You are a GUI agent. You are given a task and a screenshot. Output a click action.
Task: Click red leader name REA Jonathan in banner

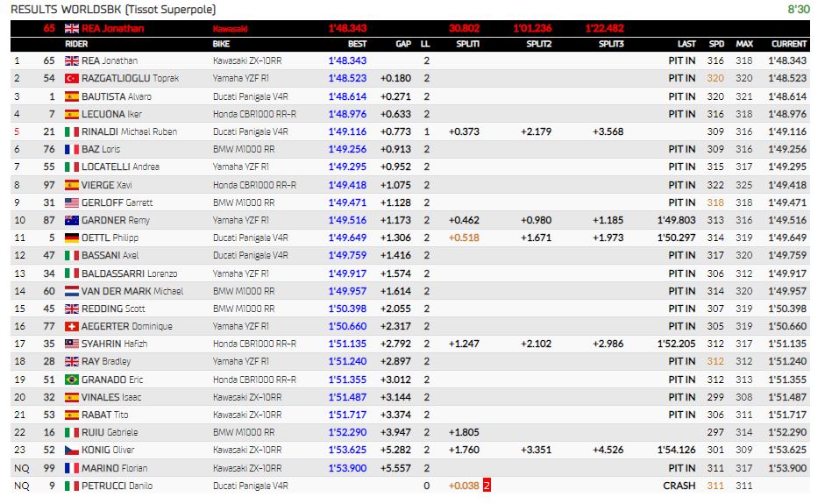pyautogui.click(x=112, y=29)
